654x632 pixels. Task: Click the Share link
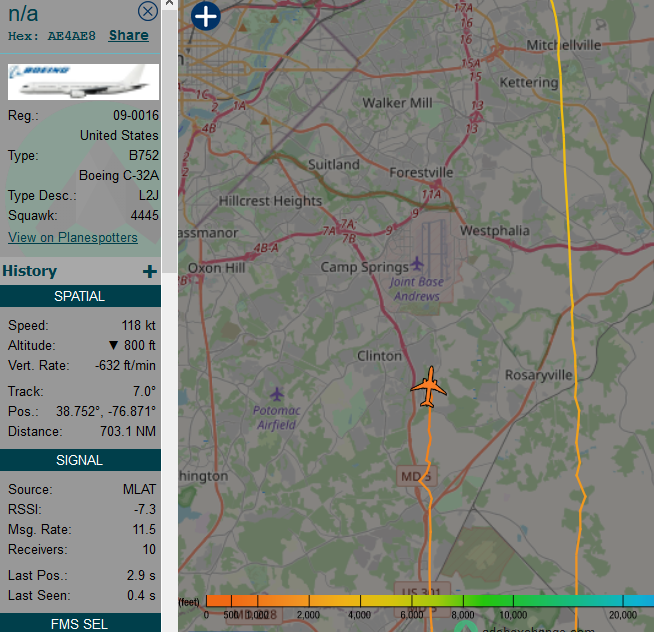(x=128, y=35)
